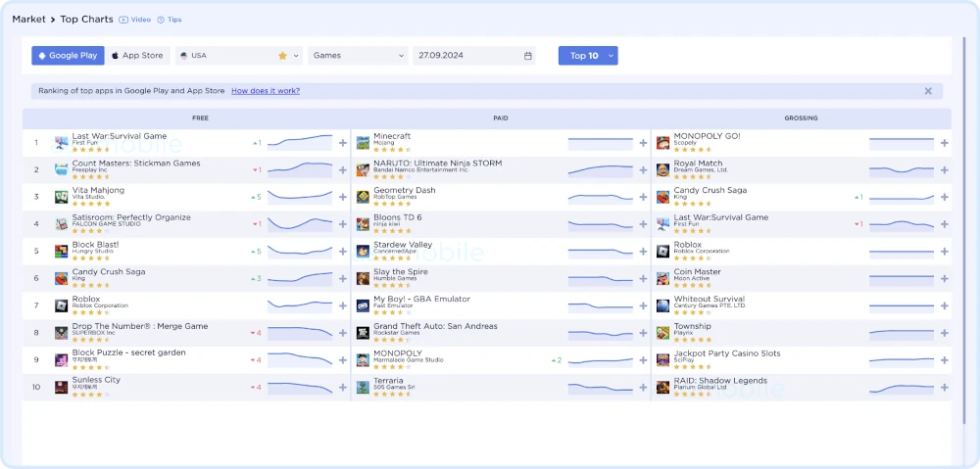The image size is (980, 469).
Task: Click the Market breadcrumb
Action: 28,20
